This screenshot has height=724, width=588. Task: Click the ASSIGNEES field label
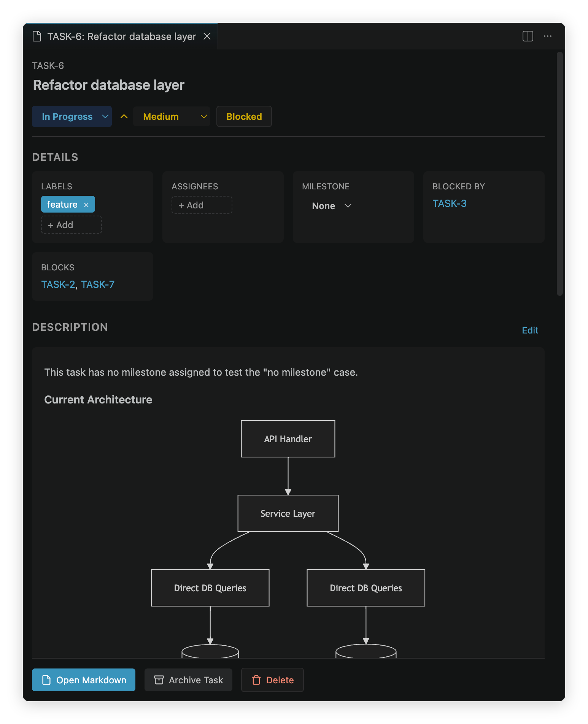click(195, 186)
